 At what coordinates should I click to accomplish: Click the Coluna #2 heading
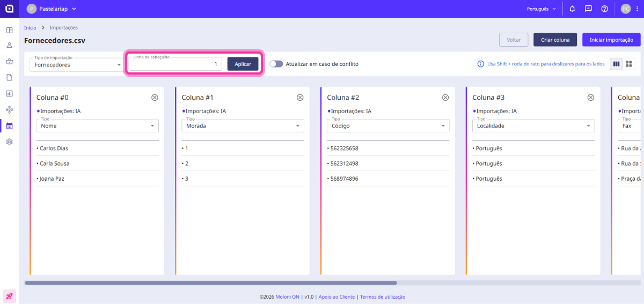343,98
